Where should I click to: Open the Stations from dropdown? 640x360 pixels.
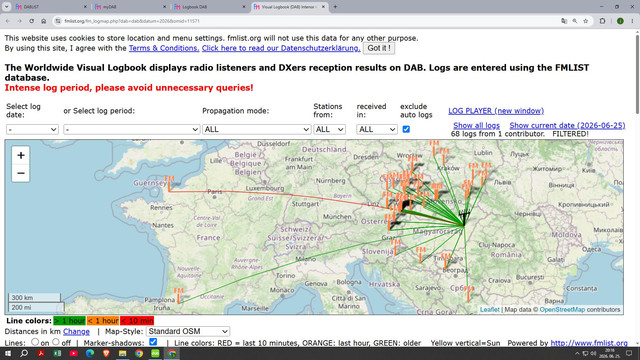[329, 129]
